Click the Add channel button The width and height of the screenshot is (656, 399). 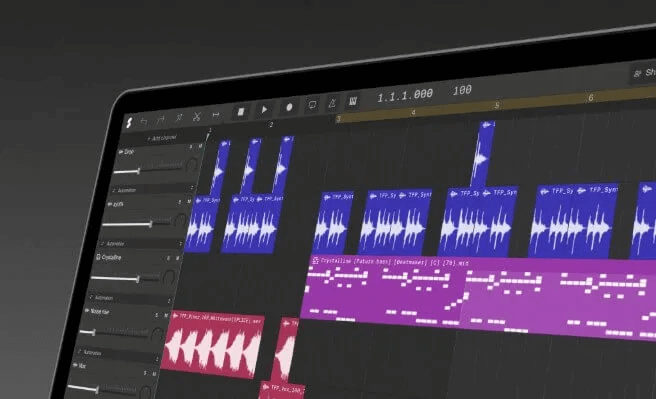click(x=161, y=138)
